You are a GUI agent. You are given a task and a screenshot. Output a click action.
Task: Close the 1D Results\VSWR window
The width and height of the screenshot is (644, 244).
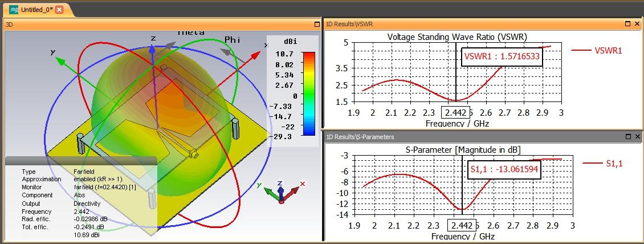pyautogui.click(x=637, y=24)
